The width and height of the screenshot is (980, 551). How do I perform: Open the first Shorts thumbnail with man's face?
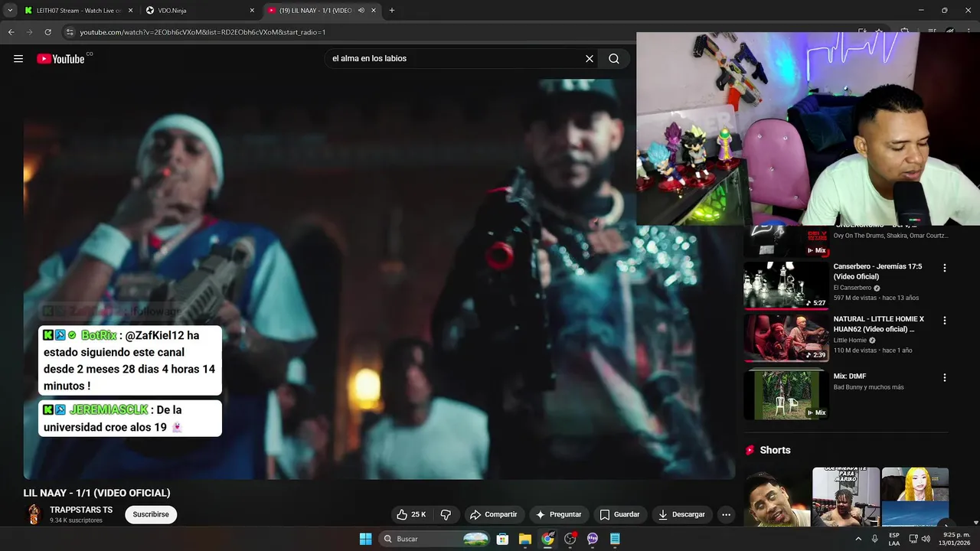click(x=777, y=497)
